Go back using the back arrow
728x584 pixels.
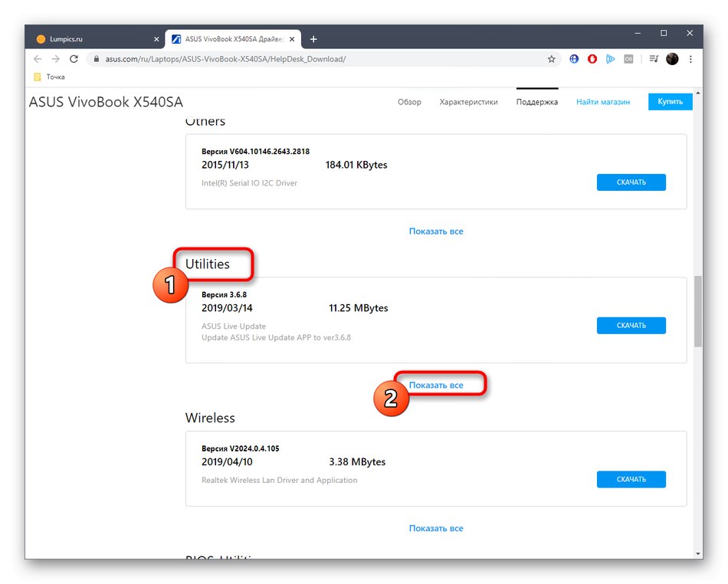(37, 58)
